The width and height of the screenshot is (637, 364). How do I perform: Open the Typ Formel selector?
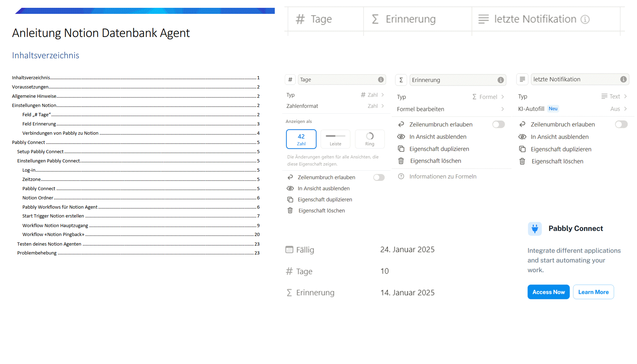pyautogui.click(x=450, y=97)
